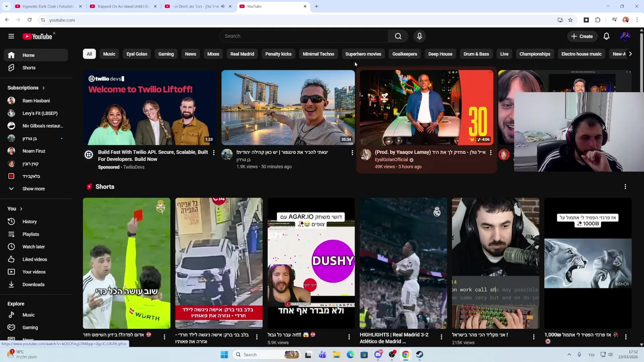The width and height of the screenshot is (644, 362).
Task: Bookmark this page with the star icon
Action: tap(570, 20)
